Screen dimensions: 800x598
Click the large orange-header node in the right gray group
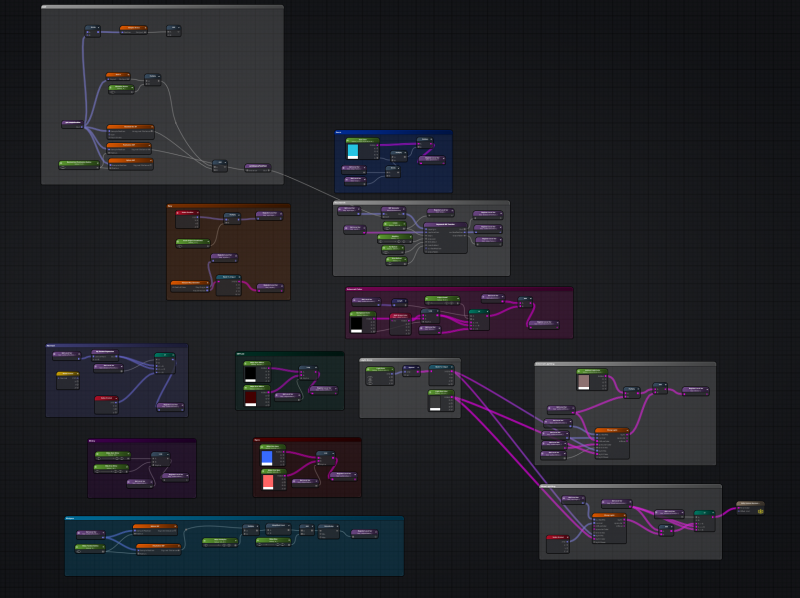click(x=611, y=431)
